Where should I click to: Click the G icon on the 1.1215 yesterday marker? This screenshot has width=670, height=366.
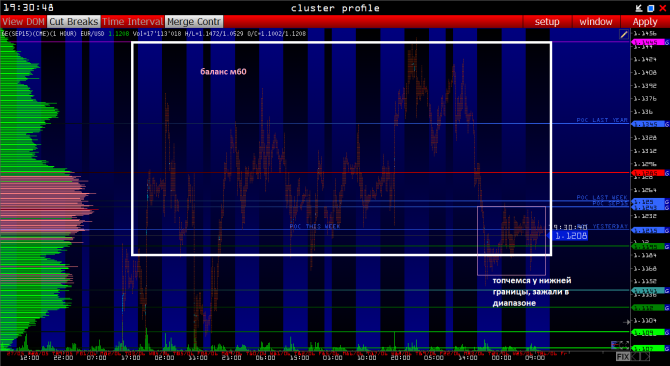[x=667, y=230]
